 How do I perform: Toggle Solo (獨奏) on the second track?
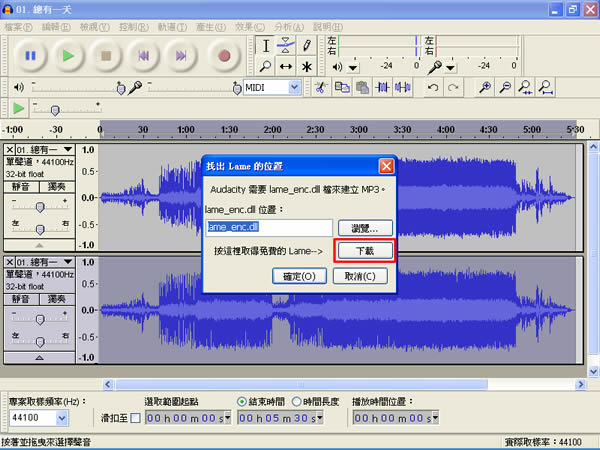click(57, 300)
